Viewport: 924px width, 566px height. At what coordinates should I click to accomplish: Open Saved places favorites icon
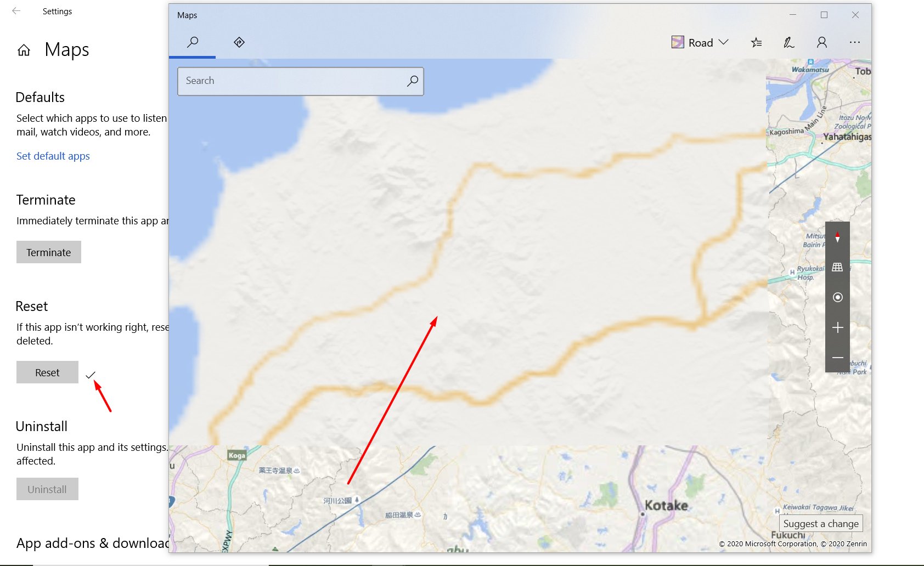(756, 42)
